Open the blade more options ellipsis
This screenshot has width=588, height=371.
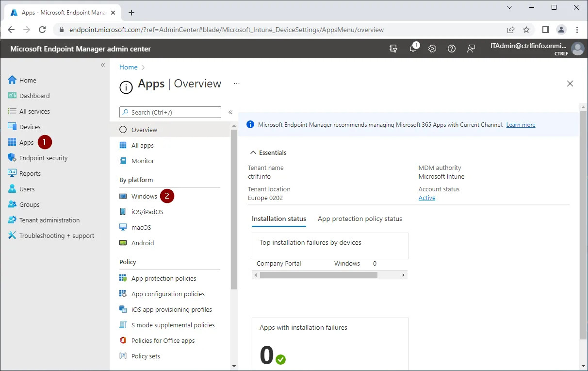point(237,84)
